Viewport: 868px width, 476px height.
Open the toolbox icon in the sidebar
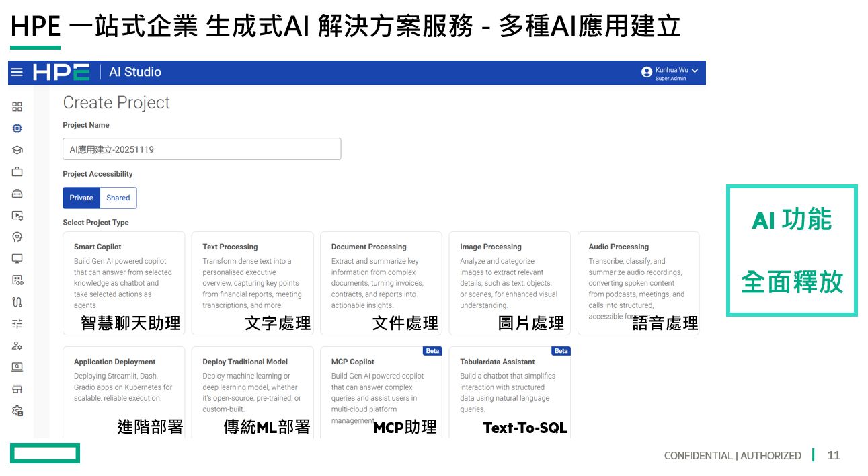17,193
